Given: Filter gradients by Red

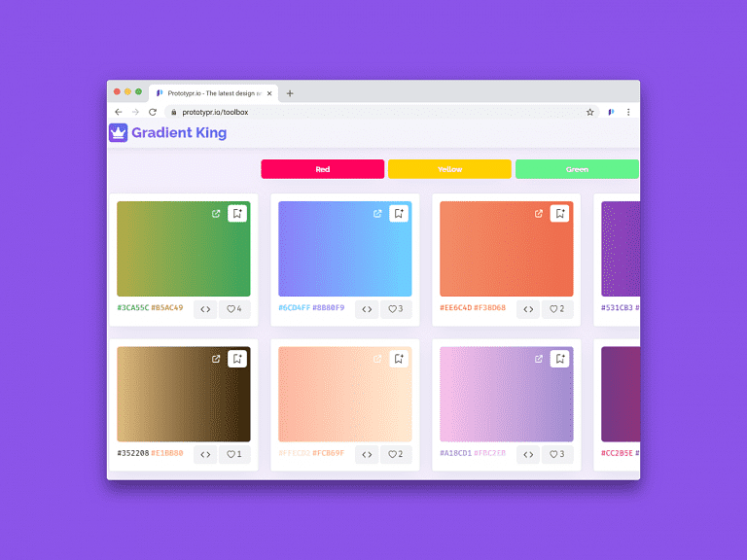Looking at the screenshot, I should click(322, 169).
